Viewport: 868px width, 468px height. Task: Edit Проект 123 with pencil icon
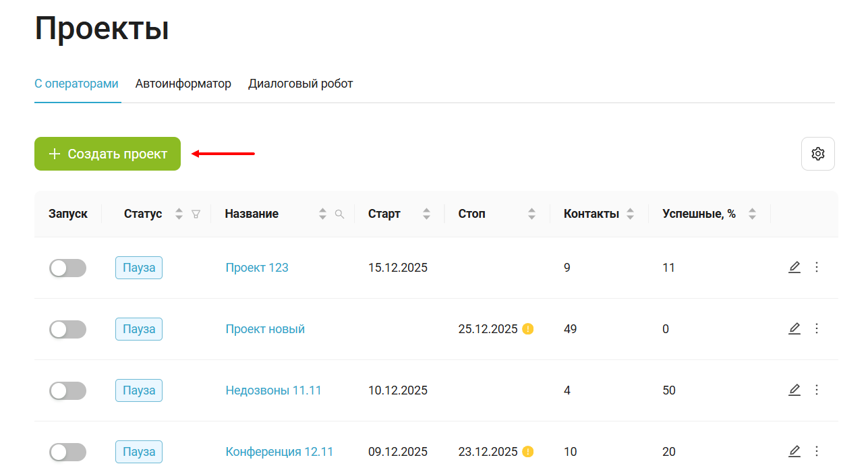click(794, 267)
